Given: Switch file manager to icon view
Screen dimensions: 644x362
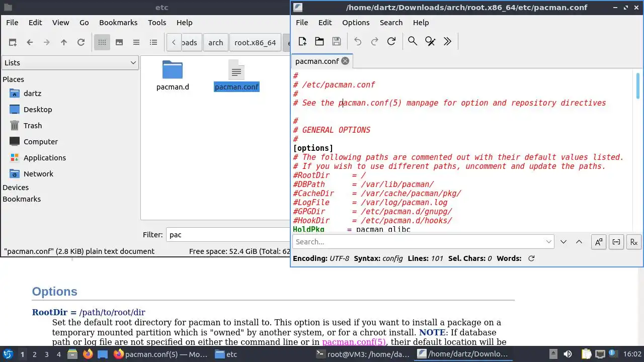Looking at the screenshot, I should point(102,43).
